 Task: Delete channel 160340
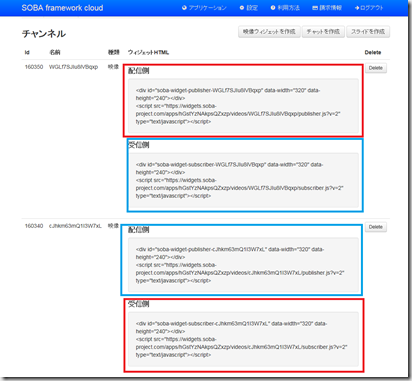point(376,227)
